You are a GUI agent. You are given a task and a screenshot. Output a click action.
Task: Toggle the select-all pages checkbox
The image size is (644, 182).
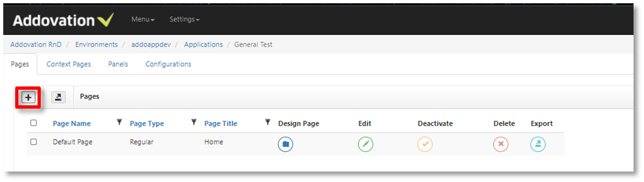[x=34, y=123]
